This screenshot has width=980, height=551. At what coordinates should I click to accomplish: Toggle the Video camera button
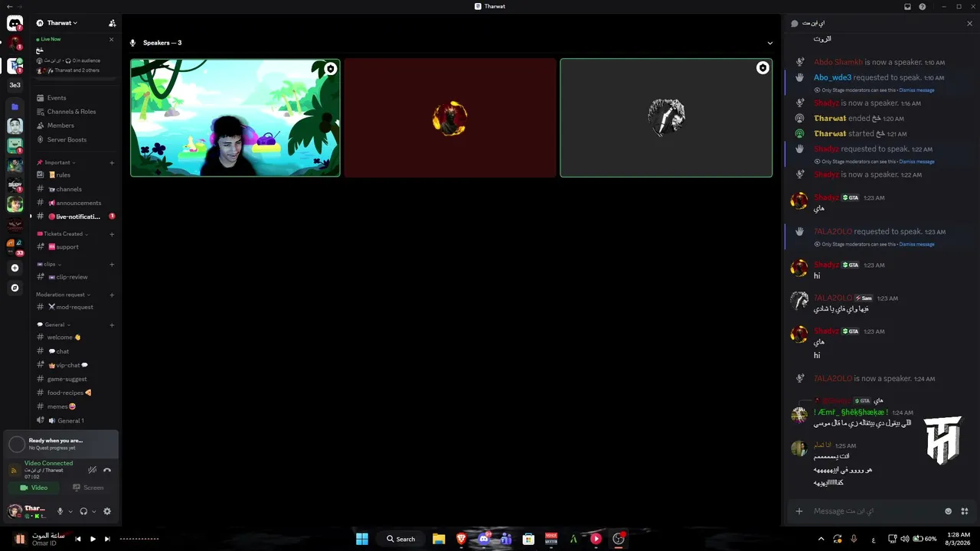(34, 487)
